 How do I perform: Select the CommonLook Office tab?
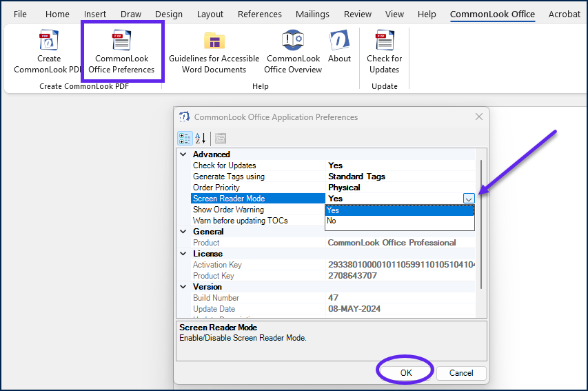tap(492, 14)
